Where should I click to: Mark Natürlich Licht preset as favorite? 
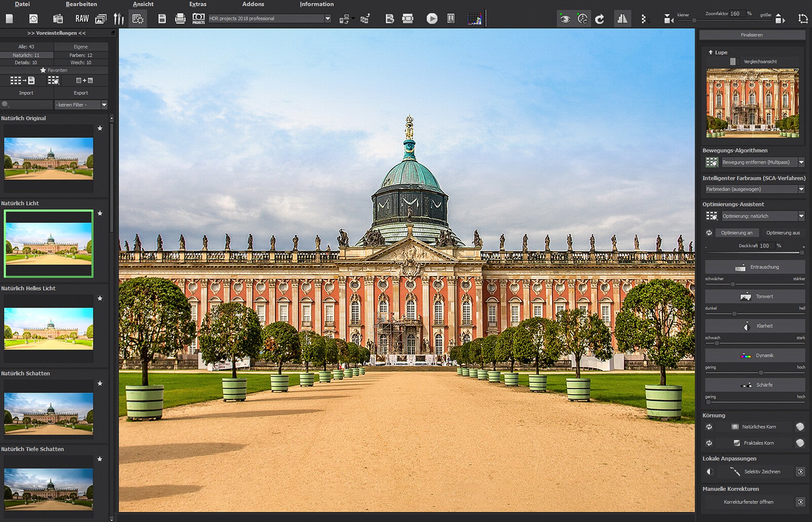100,213
